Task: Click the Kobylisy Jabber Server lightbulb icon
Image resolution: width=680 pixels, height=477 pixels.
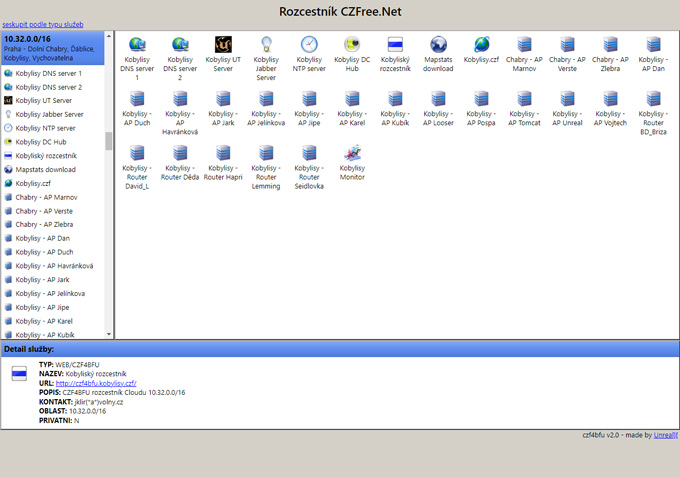Action: click(266, 44)
